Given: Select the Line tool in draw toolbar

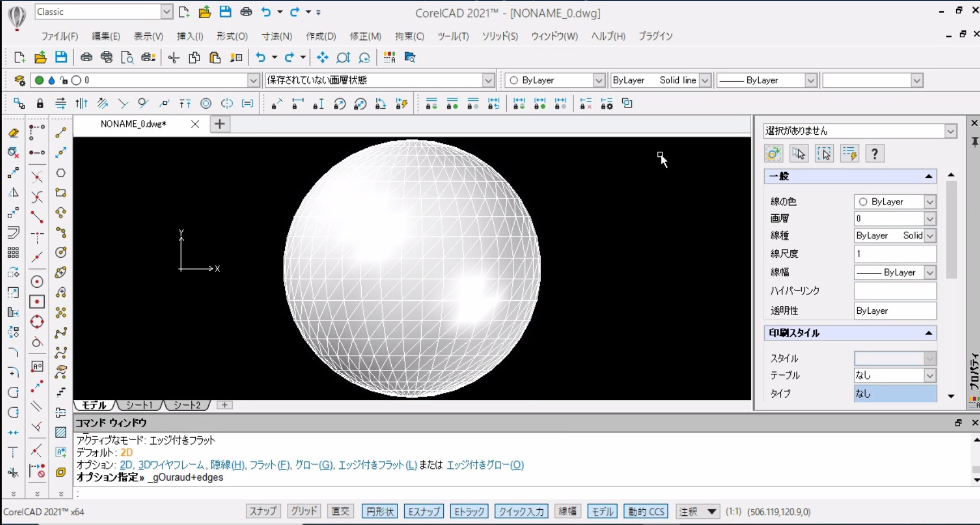Looking at the screenshot, I should pyautogui.click(x=61, y=133).
